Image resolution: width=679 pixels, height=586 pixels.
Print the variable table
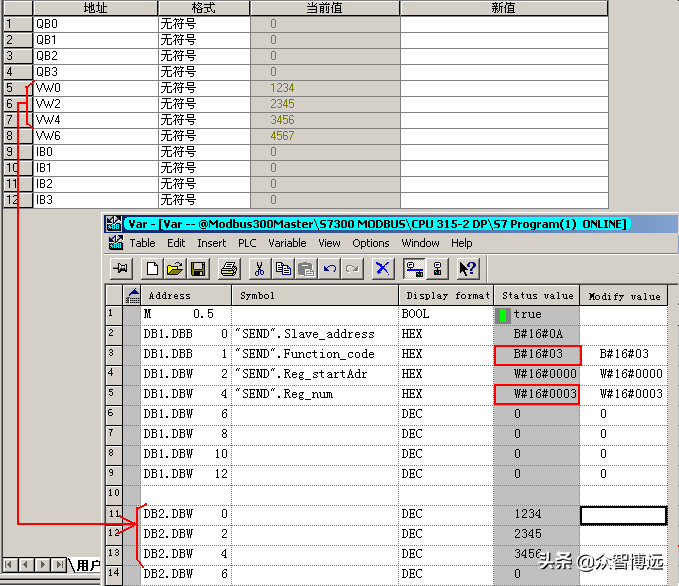[228, 268]
